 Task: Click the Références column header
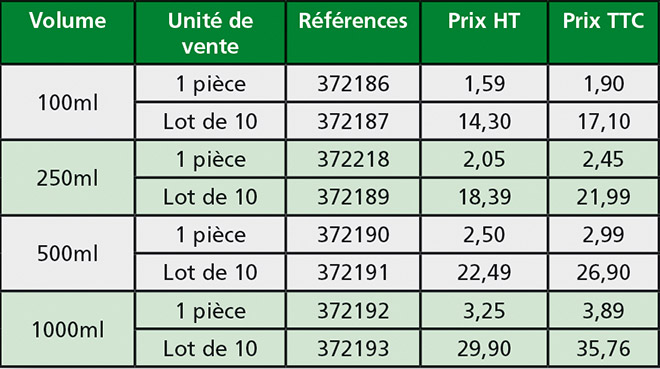353,33
